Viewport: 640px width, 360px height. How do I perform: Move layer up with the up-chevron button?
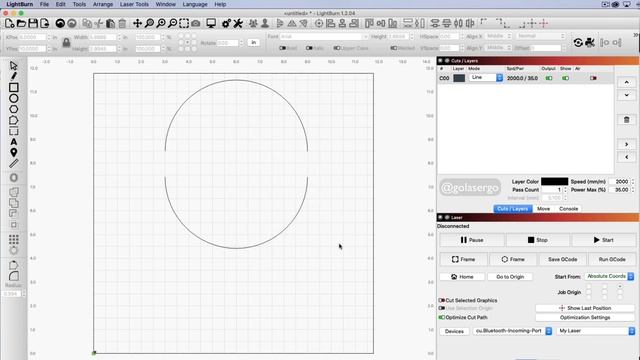pyautogui.click(x=627, y=82)
